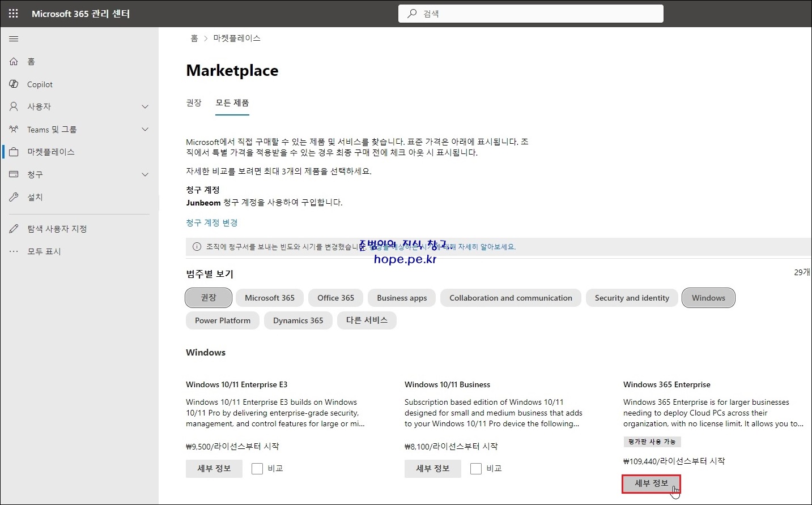Switch to the 모든 제품 tab

[232, 103]
